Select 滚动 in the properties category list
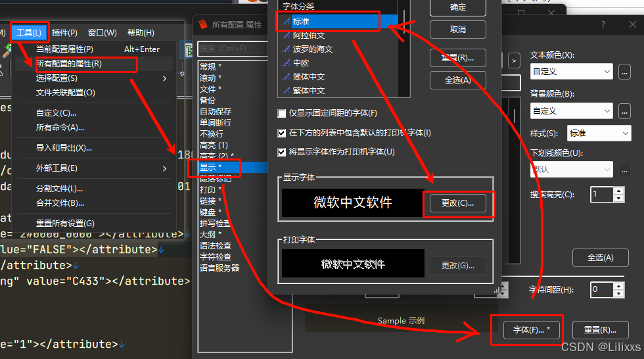The image size is (644, 359). pyautogui.click(x=210, y=78)
